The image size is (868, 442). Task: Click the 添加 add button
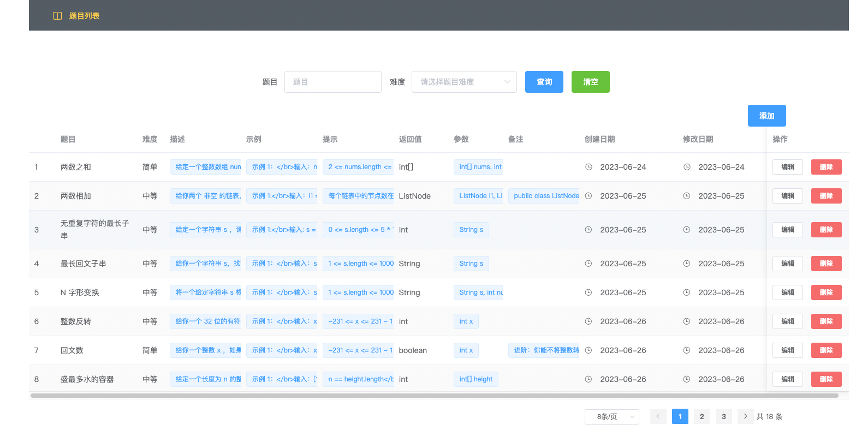point(766,116)
